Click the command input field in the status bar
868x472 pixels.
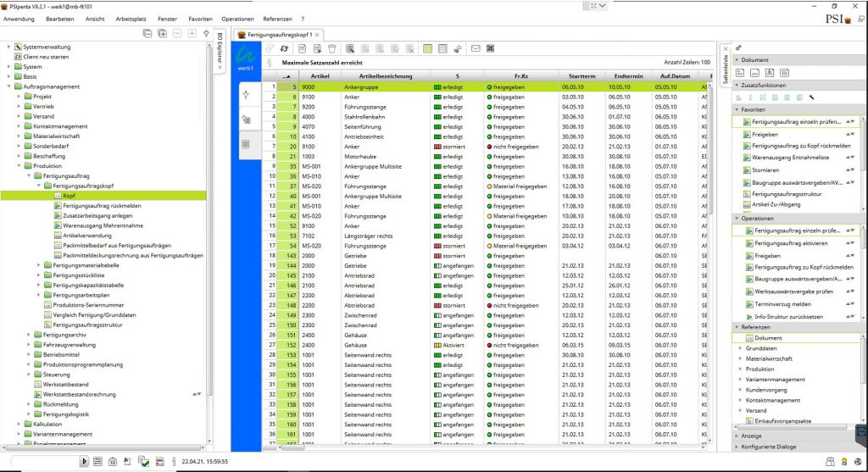(42, 461)
